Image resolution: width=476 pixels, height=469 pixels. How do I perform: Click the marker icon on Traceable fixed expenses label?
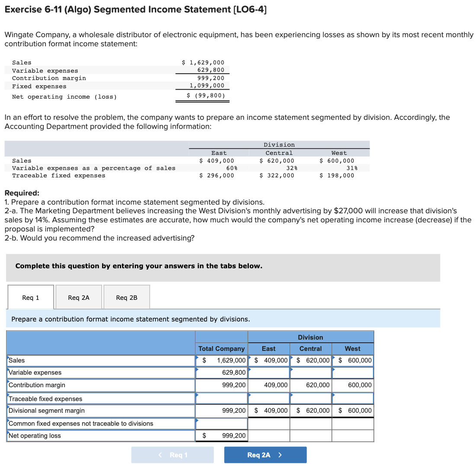(x=9, y=395)
